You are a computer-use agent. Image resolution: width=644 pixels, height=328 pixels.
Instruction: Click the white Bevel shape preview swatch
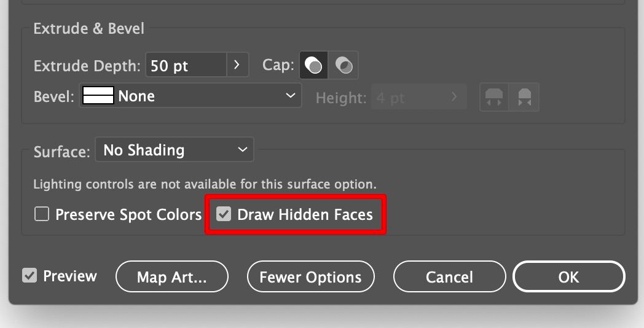pos(98,96)
